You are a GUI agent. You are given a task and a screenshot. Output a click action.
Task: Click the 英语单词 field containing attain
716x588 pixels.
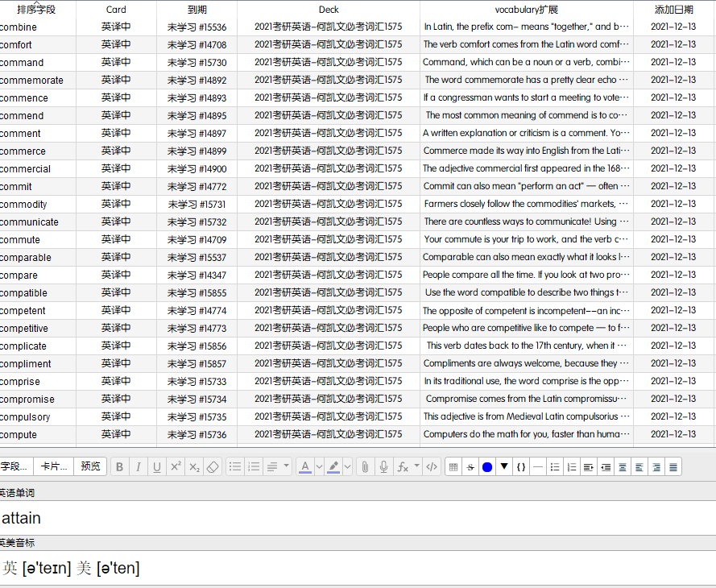(x=358, y=518)
